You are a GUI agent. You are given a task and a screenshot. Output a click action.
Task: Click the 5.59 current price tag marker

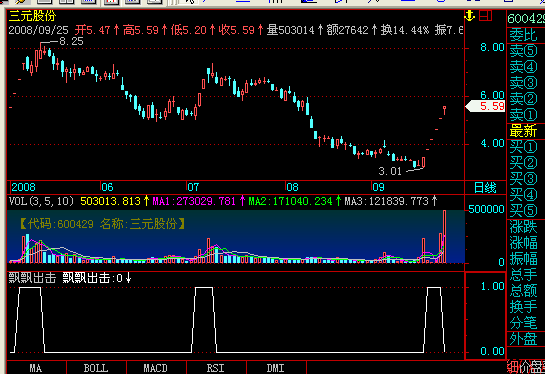click(x=485, y=106)
